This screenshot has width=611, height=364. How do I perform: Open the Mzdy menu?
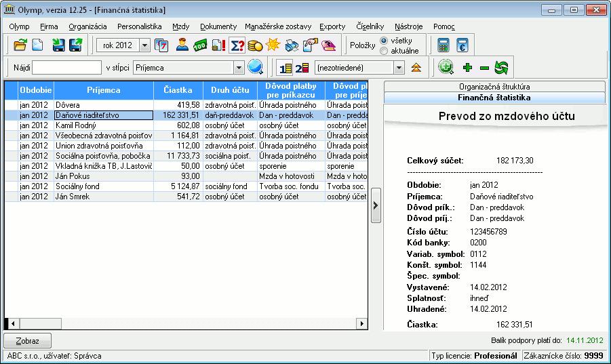[x=181, y=26]
